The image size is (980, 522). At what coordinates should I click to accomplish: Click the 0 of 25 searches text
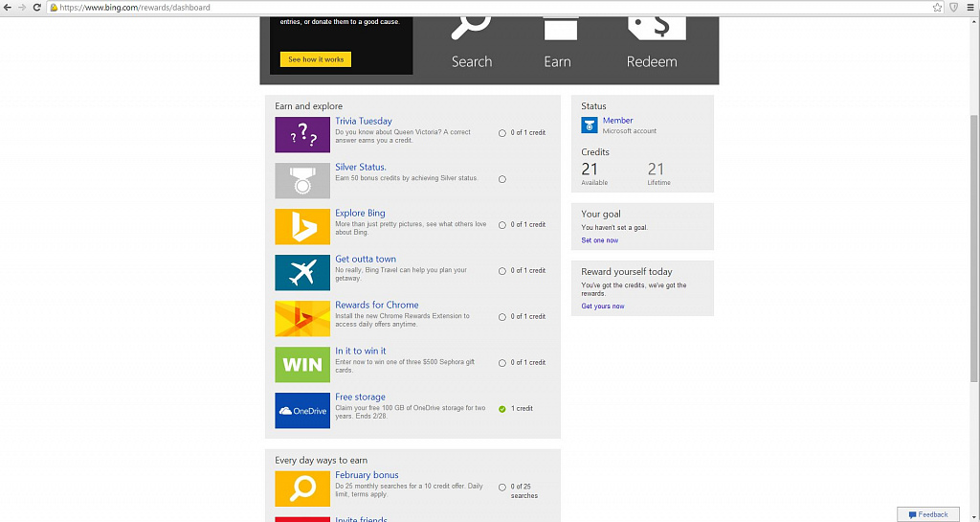point(524,491)
